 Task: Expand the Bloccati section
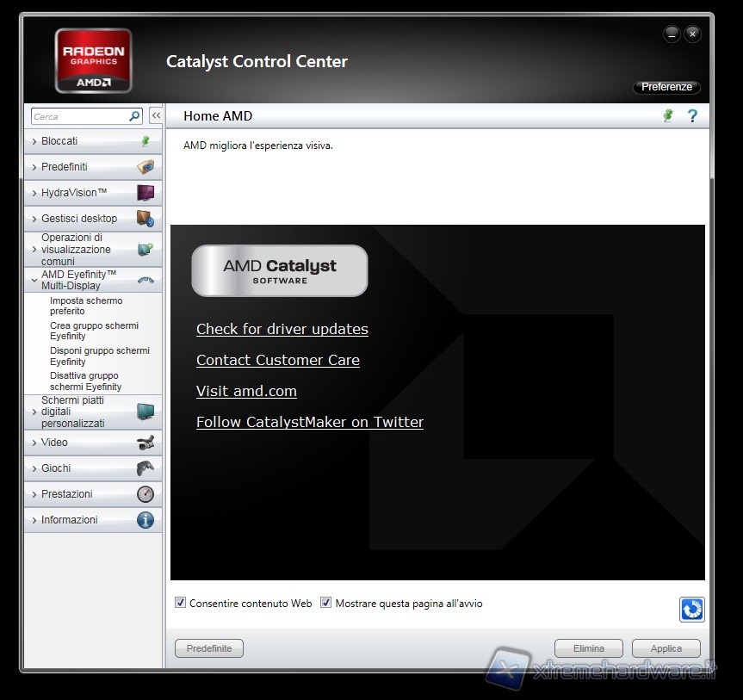[x=59, y=141]
